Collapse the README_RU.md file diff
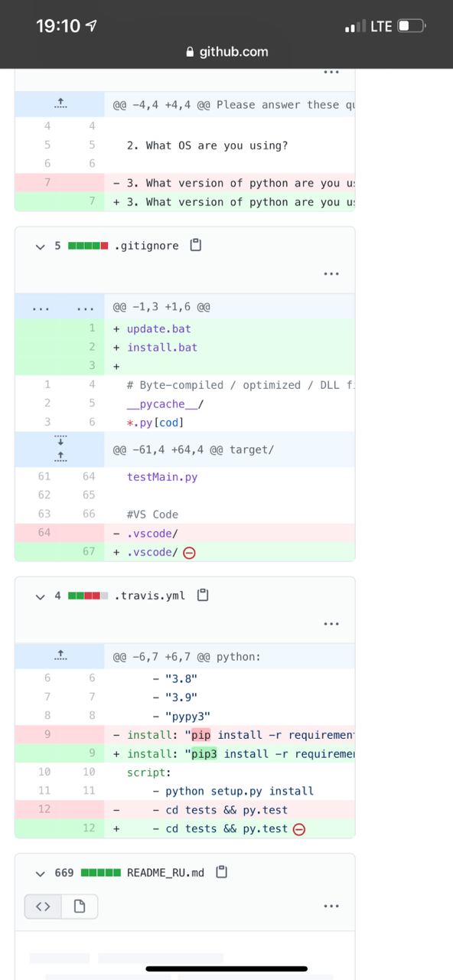The width and height of the screenshot is (453, 980). tap(41, 873)
